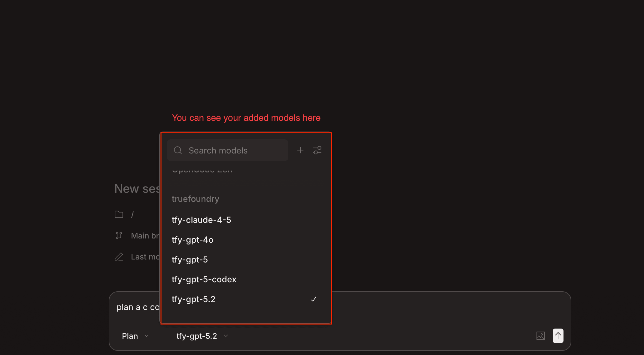Click the OpenCode Zen entry at the top
This screenshot has width=644, height=355.
pos(202,170)
